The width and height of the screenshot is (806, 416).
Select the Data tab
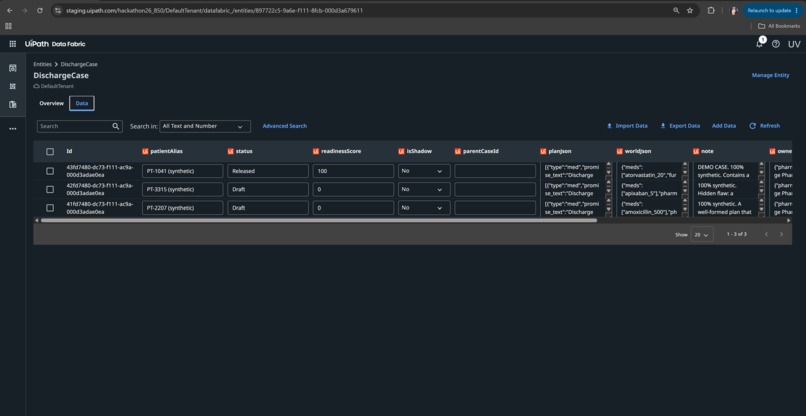tap(82, 103)
